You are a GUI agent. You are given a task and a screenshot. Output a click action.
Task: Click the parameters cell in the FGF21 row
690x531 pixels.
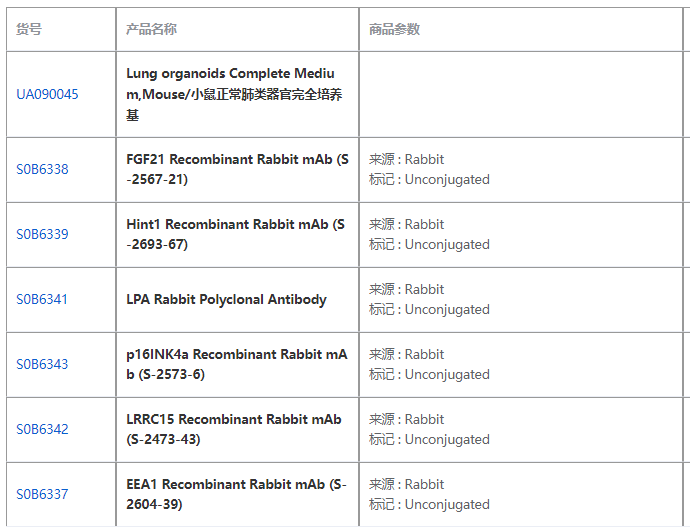click(x=429, y=170)
